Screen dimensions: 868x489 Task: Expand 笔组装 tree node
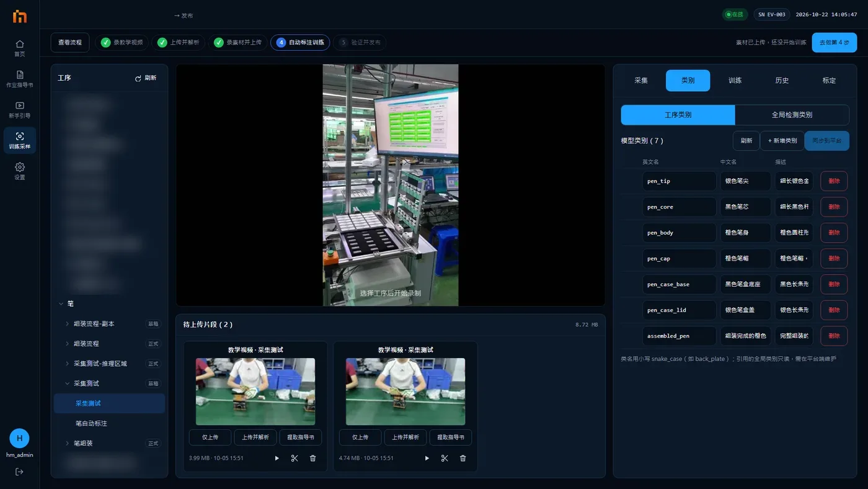(67, 443)
